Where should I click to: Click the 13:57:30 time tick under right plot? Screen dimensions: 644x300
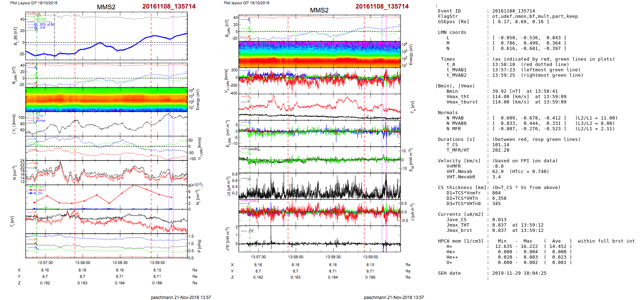(x=258, y=257)
